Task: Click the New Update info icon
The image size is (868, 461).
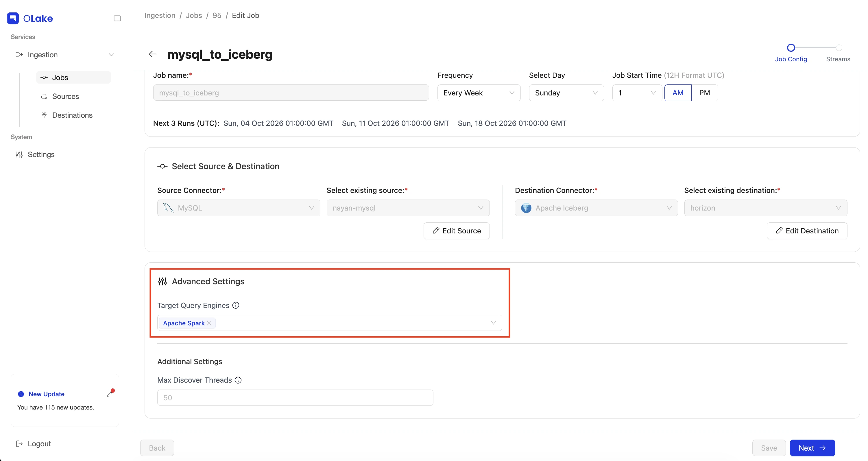Action: [x=21, y=394]
